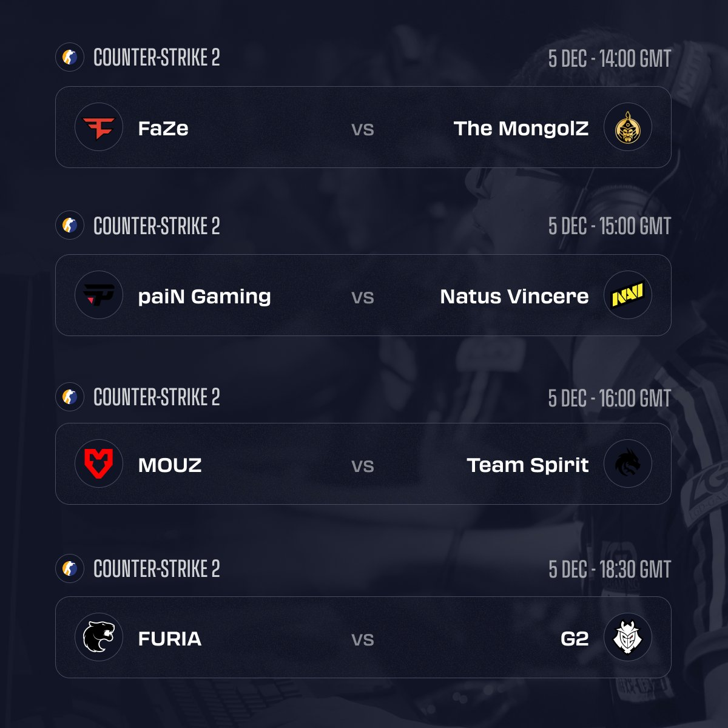The image size is (728, 728).
Task: Click the 5 DEC - 14:00 GMT time
Action: (x=609, y=59)
